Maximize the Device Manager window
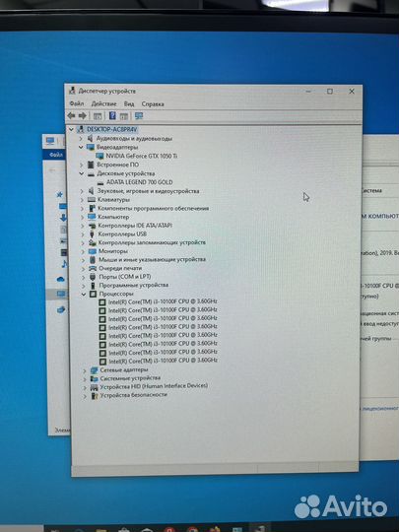The image size is (399, 532). point(330,92)
